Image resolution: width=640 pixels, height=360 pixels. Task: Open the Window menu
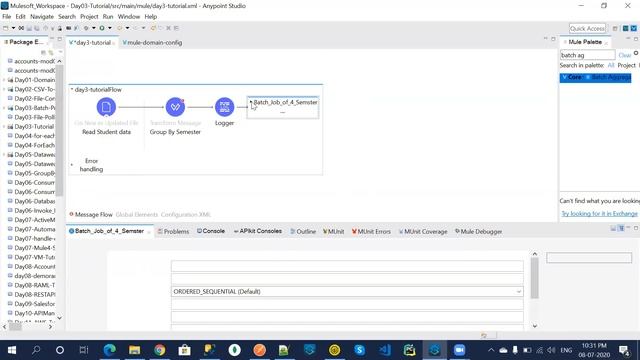pos(129,17)
